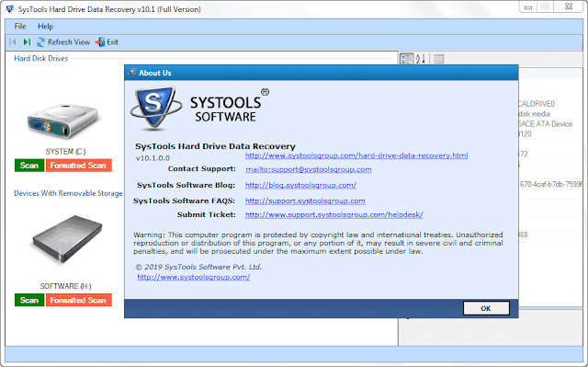Click the go-to-next navigation arrow icon

point(27,42)
